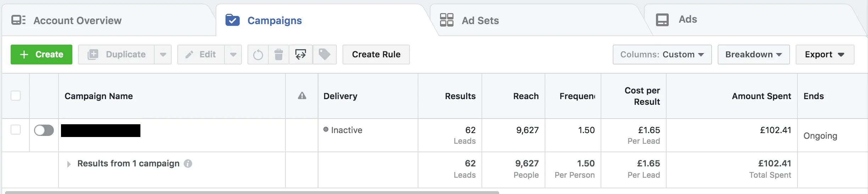Viewport: 868px width, 194px height.
Task: Click the warning triangle column header icon
Action: tap(302, 96)
